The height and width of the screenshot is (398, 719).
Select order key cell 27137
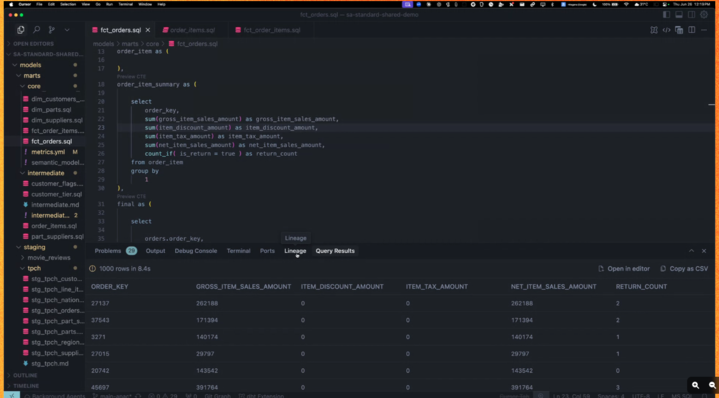tap(100, 304)
